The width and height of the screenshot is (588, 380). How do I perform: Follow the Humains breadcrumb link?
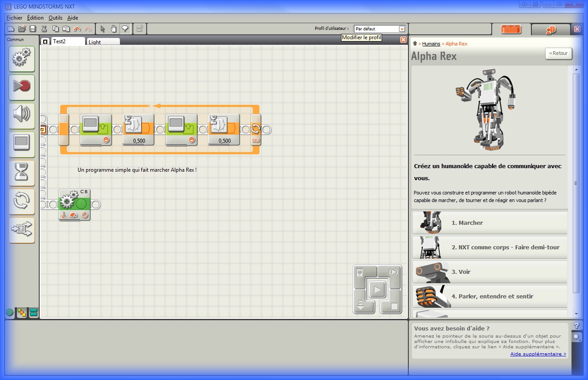(x=431, y=44)
